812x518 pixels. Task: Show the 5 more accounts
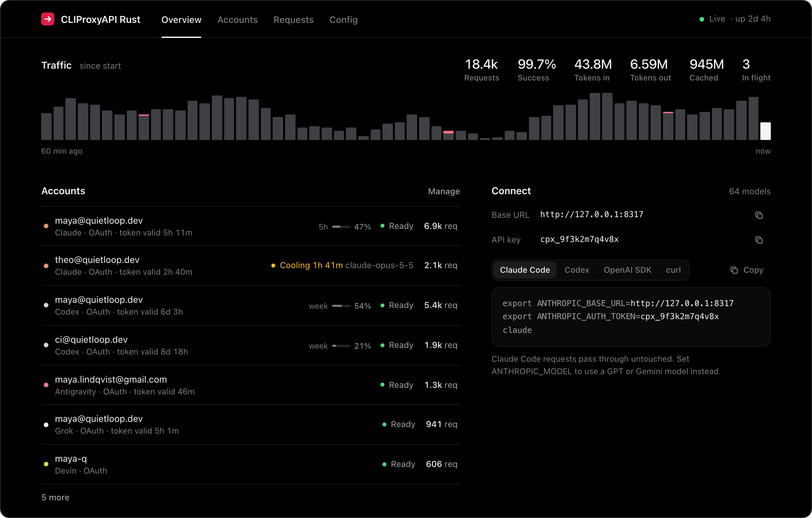[x=55, y=497]
